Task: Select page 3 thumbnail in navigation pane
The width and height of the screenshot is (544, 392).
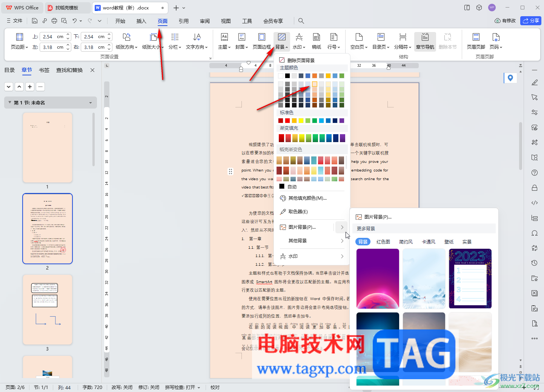Action: click(x=47, y=309)
